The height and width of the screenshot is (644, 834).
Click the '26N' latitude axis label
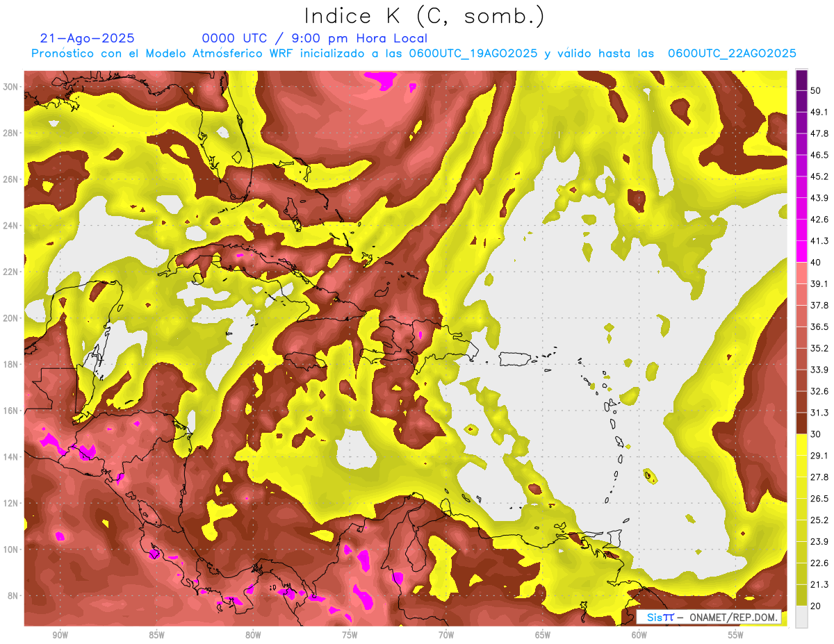coord(11,179)
